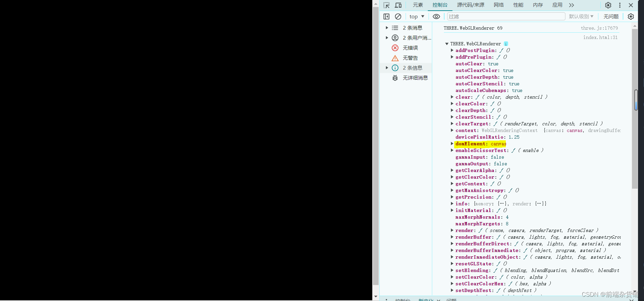Open console settings gear next to 无问题

[631, 16]
